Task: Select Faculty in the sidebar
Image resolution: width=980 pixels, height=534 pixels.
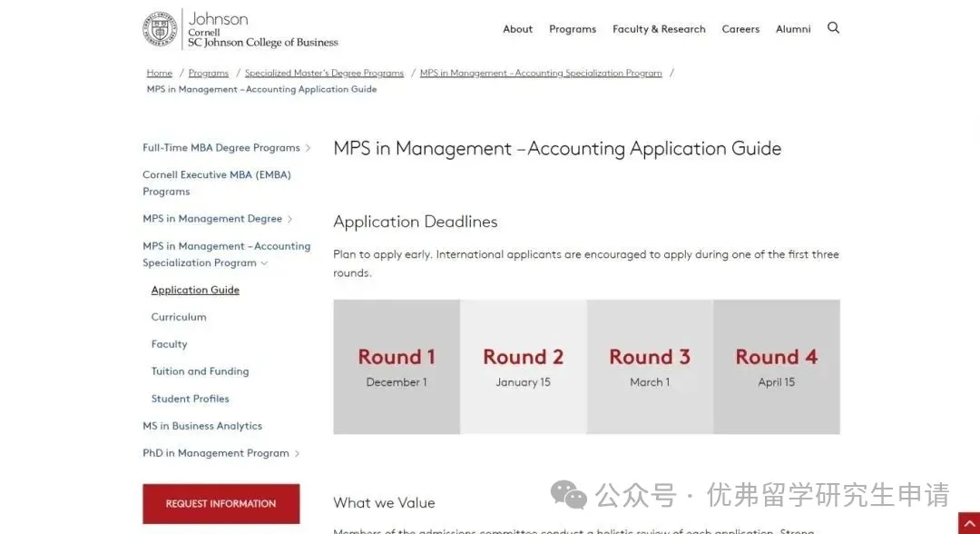Action: tap(169, 344)
